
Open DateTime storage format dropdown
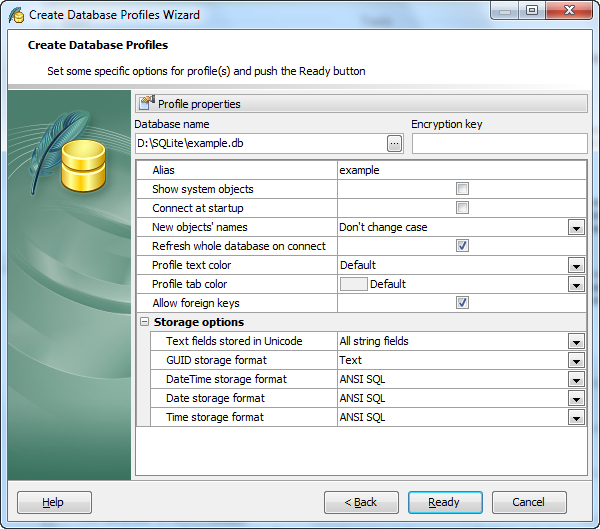(x=576, y=379)
